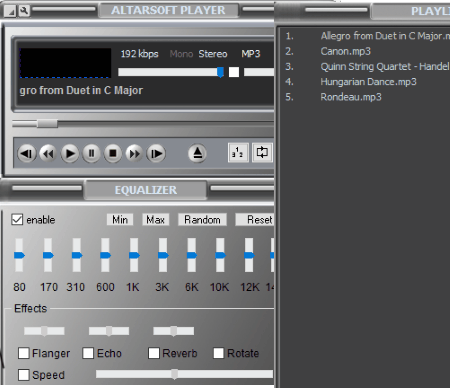450x388 pixels.
Task: Click the Stereo label in display
Action: [213, 54]
